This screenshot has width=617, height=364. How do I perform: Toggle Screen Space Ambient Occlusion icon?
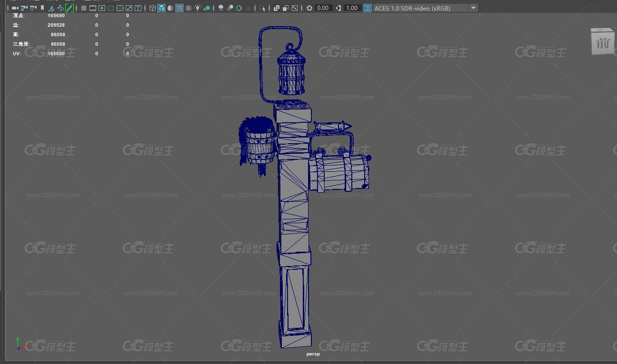pos(221,8)
